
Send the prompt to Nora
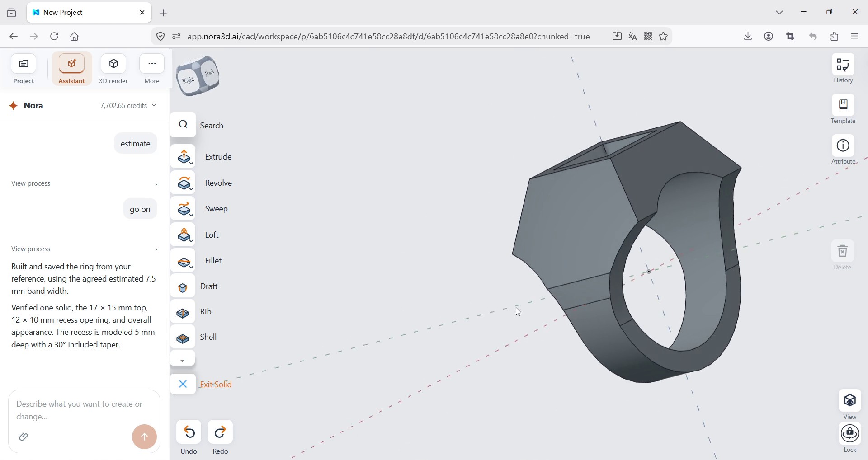point(145,437)
